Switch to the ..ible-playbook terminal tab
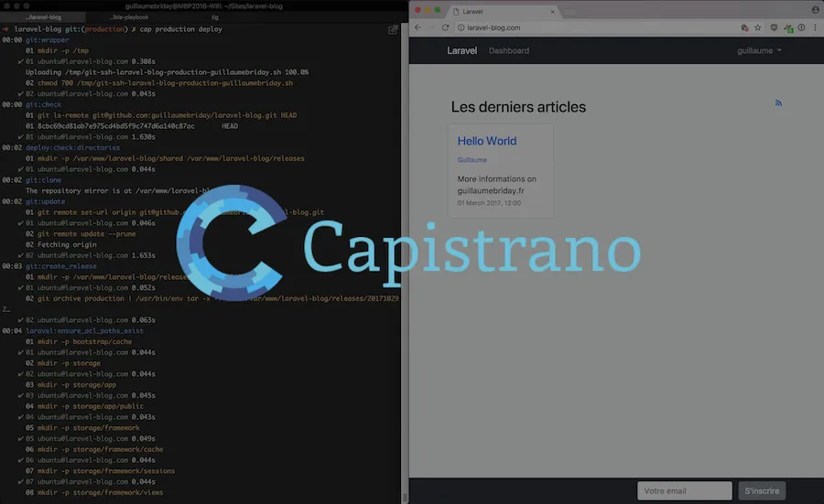Viewport: 824px width, 504px height. [129, 17]
